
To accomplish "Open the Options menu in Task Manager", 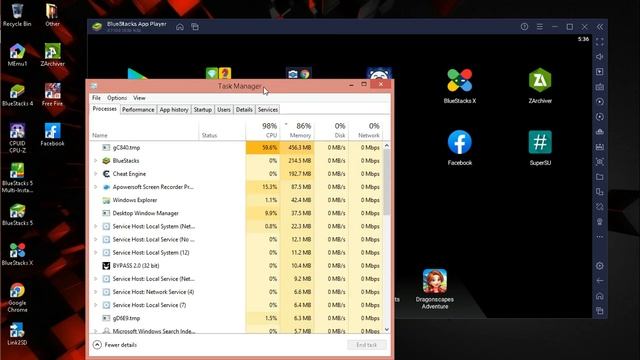I will point(117,98).
